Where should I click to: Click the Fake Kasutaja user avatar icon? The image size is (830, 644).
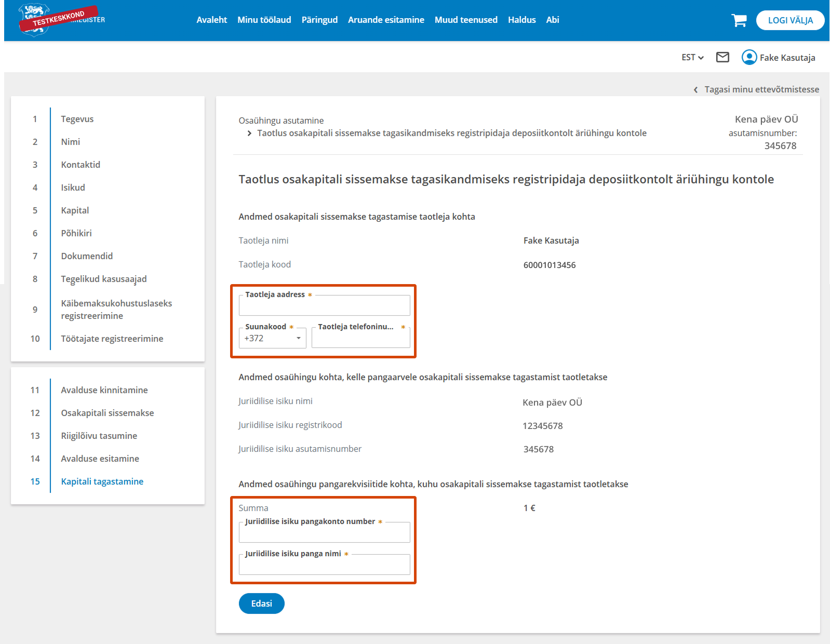click(749, 57)
